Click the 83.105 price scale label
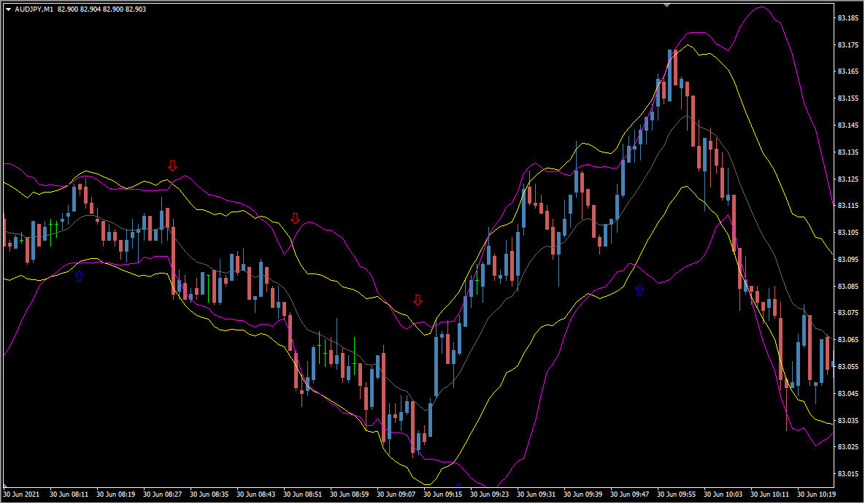The width and height of the screenshot is (865, 504). click(848, 233)
